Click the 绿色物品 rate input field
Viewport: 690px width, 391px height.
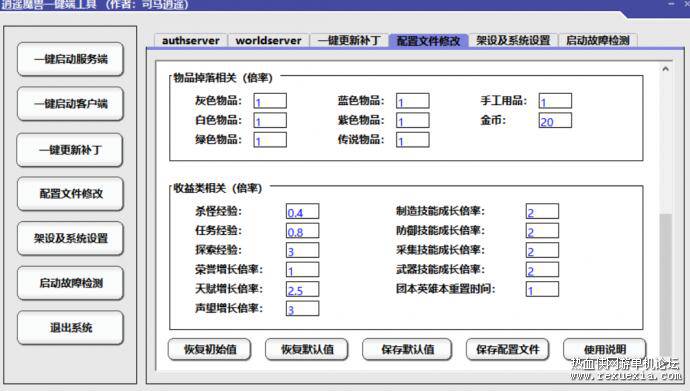coord(270,140)
